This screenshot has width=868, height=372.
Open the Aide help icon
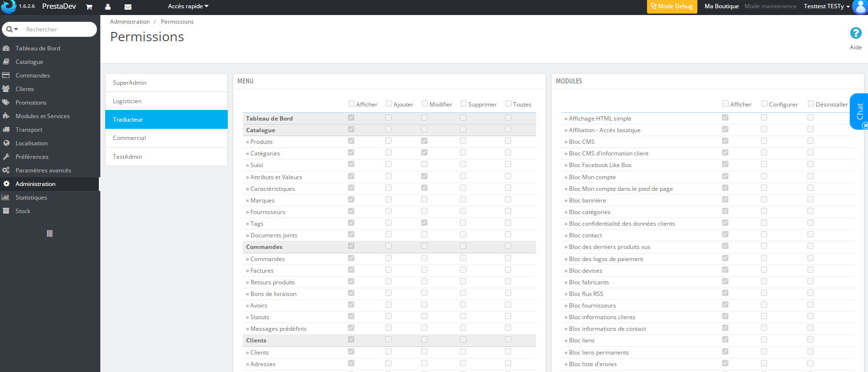[x=856, y=33]
